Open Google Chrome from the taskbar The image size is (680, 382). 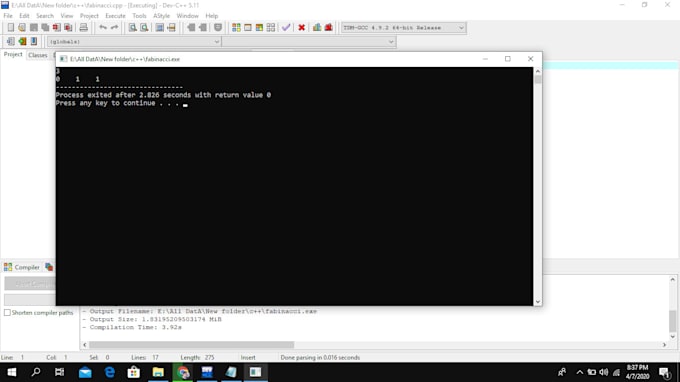pos(183,372)
